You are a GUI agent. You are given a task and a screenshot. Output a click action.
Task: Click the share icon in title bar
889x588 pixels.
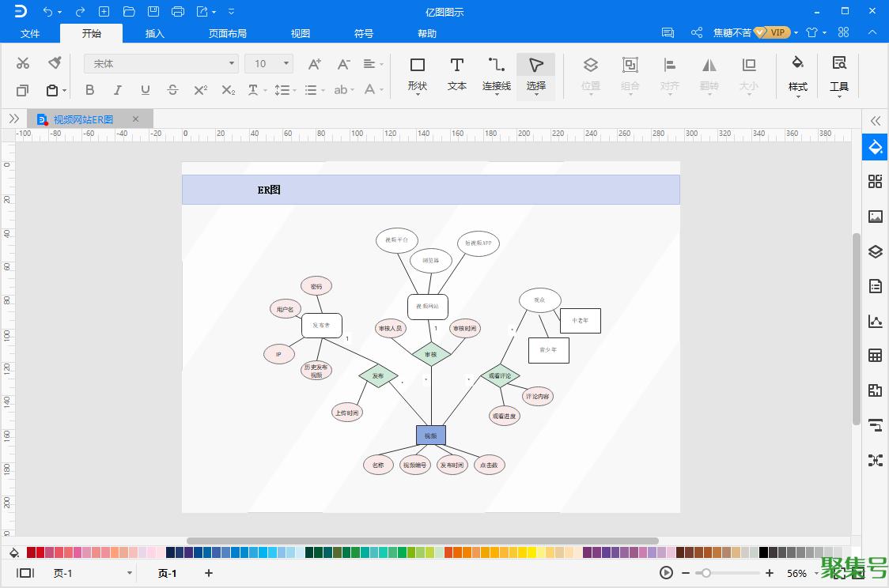coord(697,33)
